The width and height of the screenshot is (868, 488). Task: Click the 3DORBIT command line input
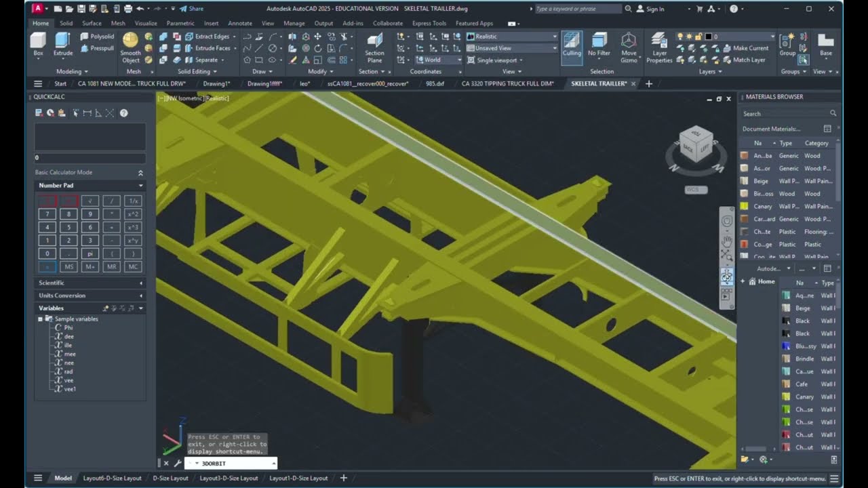pyautogui.click(x=231, y=464)
